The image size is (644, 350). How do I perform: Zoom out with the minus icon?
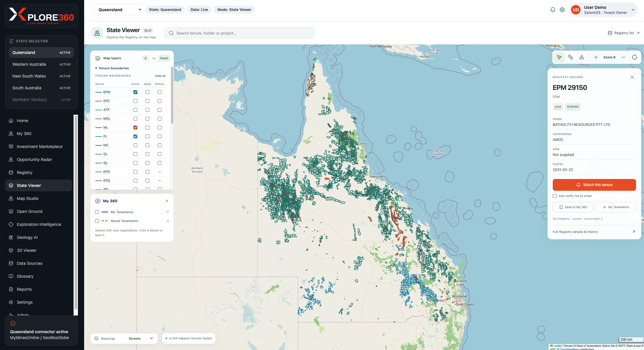pyautogui.click(x=623, y=57)
